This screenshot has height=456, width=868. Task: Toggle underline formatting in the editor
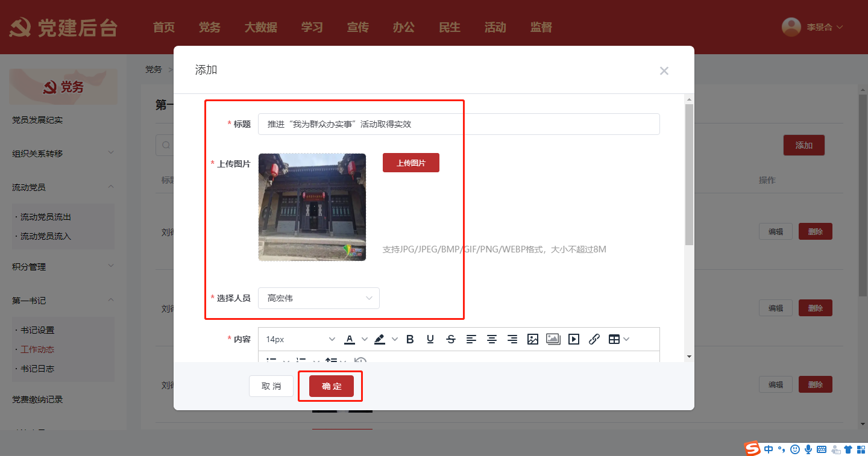pyautogui.click(x=430, y=339)
